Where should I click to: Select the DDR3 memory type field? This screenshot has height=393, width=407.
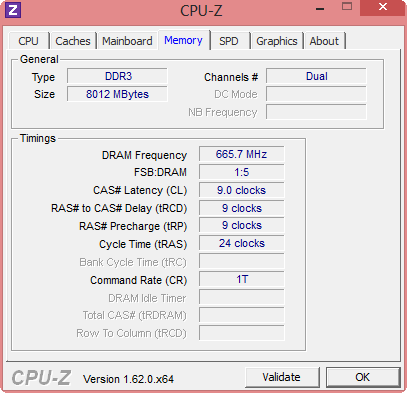tap(117, 76)
